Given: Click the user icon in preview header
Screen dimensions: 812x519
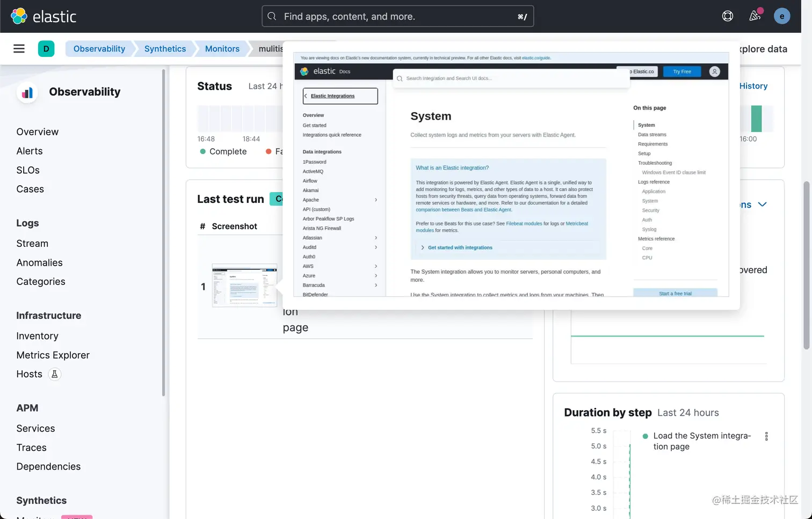Looking at the screenshot, I should click(x=714, y=71).
